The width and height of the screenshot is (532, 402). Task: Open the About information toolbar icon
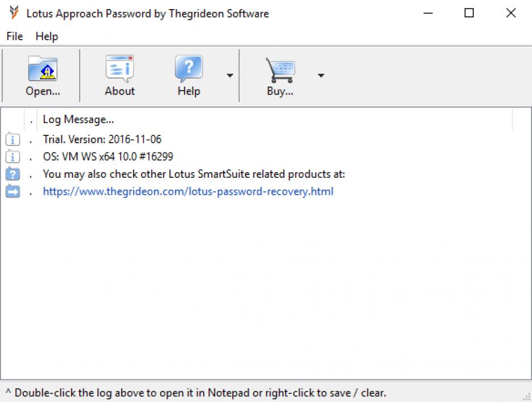point(119,69)
